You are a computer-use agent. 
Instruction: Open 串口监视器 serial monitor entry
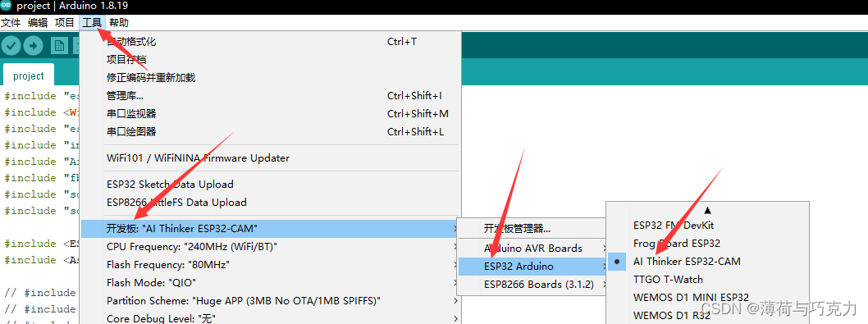coord(270,113)
